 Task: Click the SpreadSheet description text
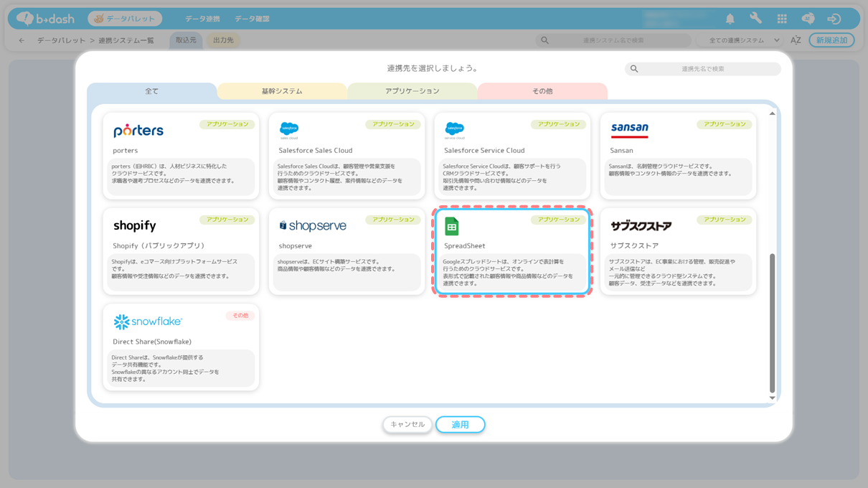tap(508, 272)
